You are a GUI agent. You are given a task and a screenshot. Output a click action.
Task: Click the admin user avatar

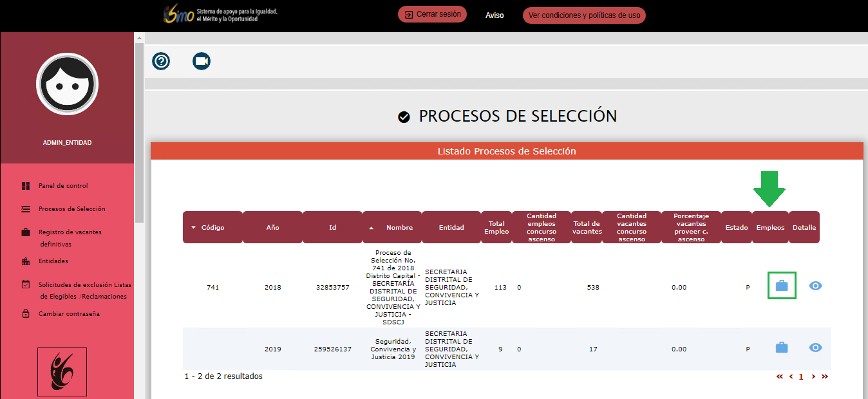click(67, 84)
